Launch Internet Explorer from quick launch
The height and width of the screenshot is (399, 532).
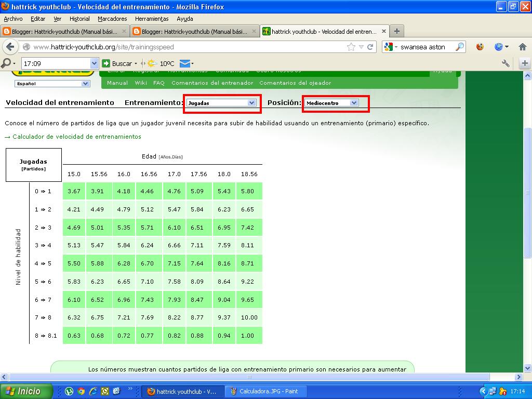coord(93,391)
